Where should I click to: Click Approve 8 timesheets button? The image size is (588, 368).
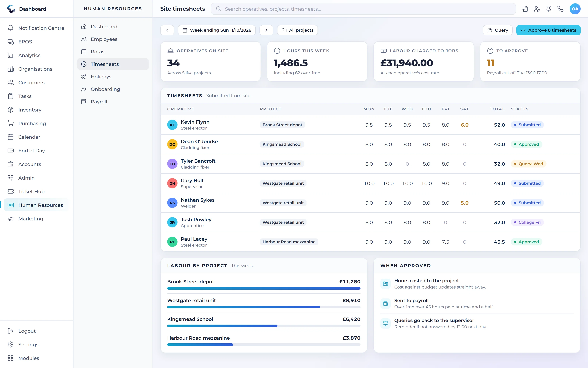(548, 30)
